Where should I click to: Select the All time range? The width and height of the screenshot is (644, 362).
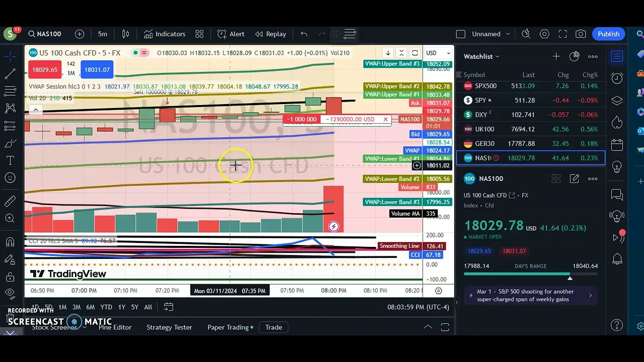click(148, 307)
